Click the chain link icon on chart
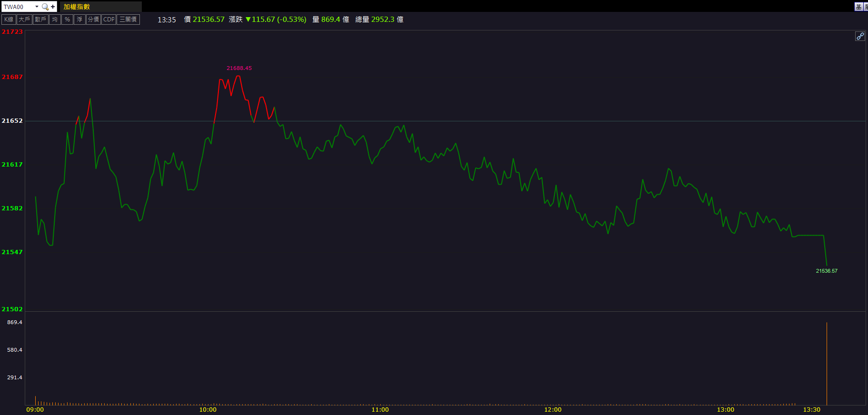The image size is (868, 415). click(860, 36)
